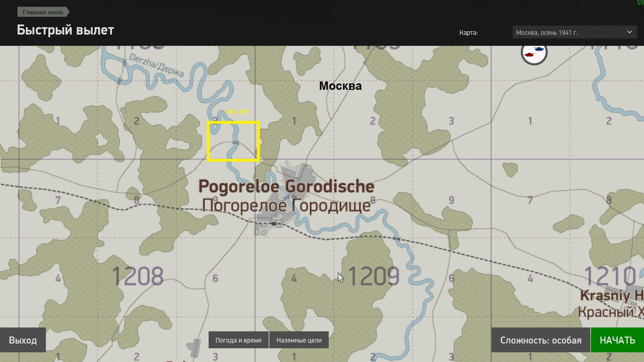Click grid square label 1209
The image size is (644, 362).
point(374,276)
